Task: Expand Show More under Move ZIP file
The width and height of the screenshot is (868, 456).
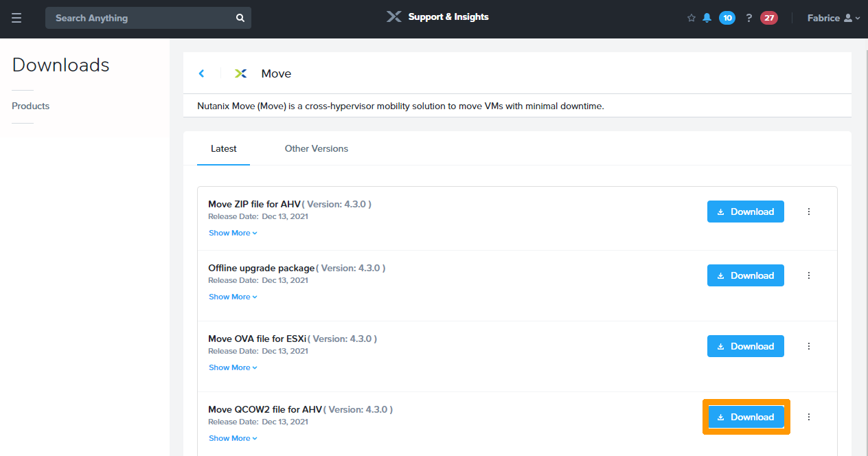Action: [233, 233]
